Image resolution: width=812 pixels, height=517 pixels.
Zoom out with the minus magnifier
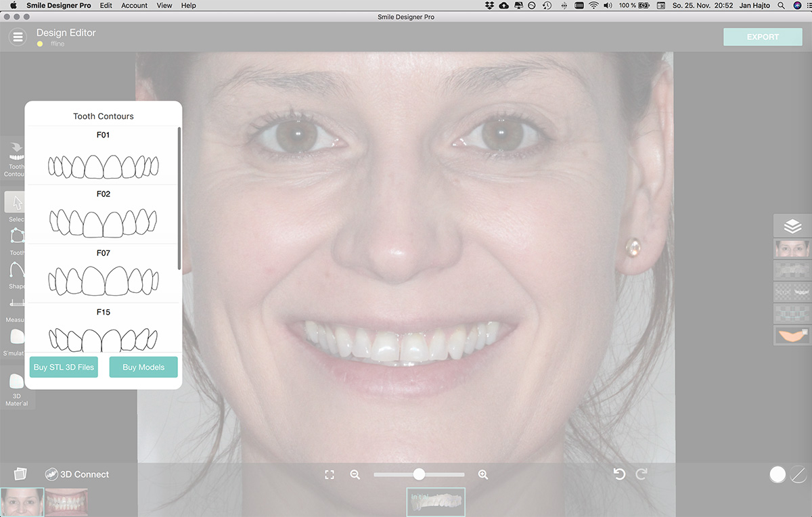click(x=355, y=474)
